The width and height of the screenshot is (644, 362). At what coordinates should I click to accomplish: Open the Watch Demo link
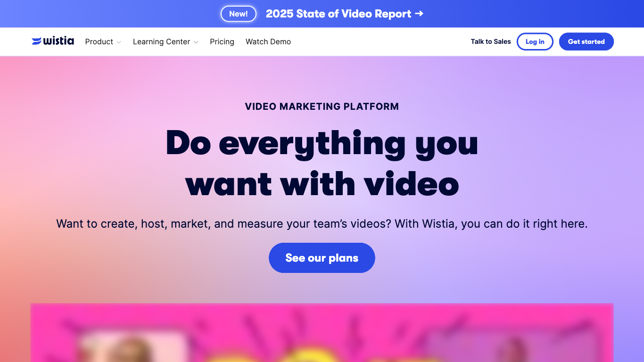(x=268, y=41)
